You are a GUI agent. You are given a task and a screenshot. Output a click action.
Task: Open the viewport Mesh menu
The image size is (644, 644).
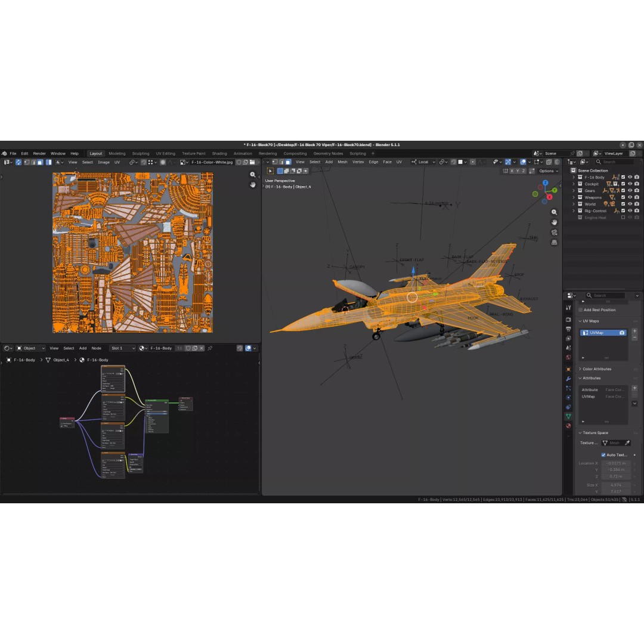[342, 162]
